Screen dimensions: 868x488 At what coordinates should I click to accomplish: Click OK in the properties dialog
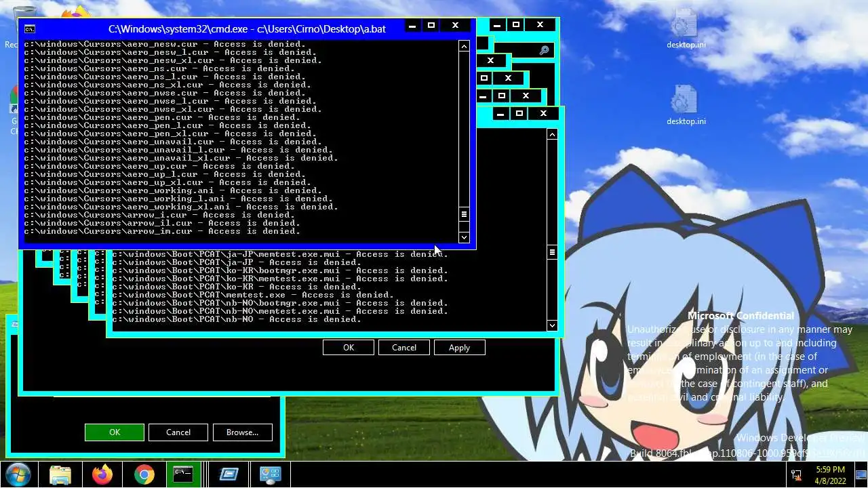(x=349, y=348)
